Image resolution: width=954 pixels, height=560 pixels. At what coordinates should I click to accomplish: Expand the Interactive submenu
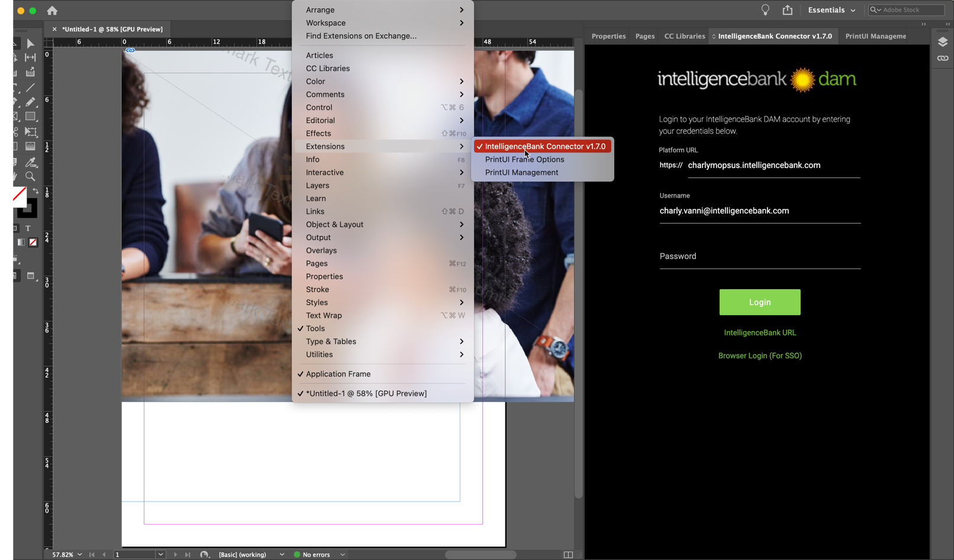click(383, 173)
